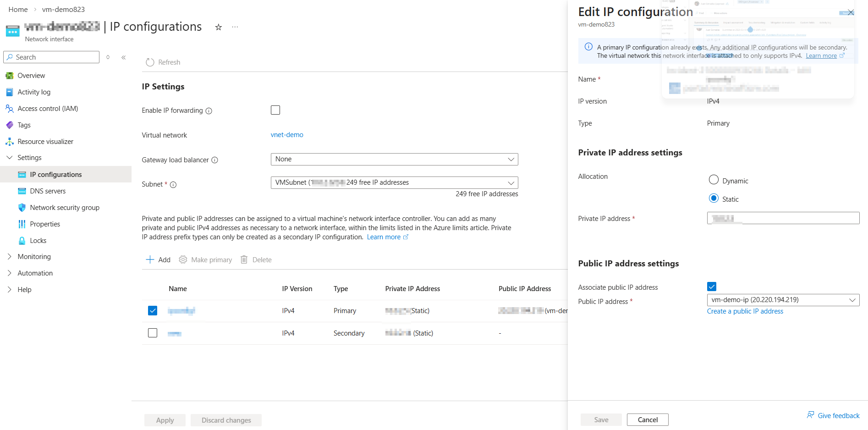The image size is (868, 430).
Task: Show info tooltip for Subnet
Action: (x=173, y=185)
